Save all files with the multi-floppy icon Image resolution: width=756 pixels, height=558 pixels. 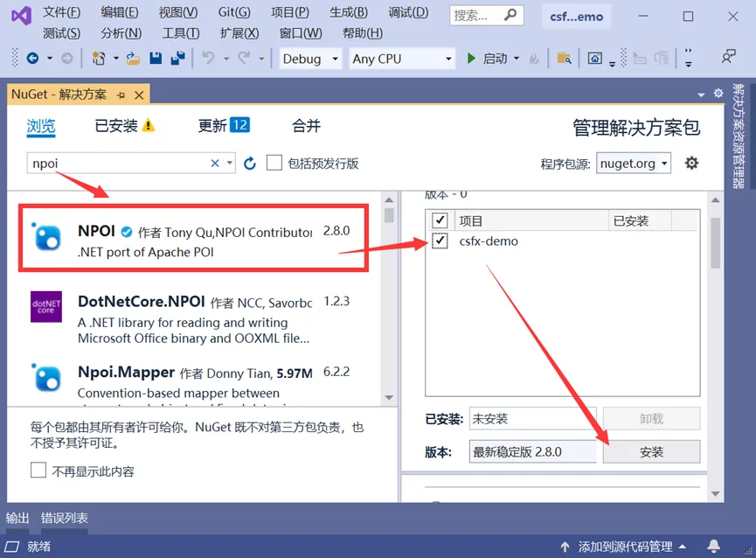(178, 59)
